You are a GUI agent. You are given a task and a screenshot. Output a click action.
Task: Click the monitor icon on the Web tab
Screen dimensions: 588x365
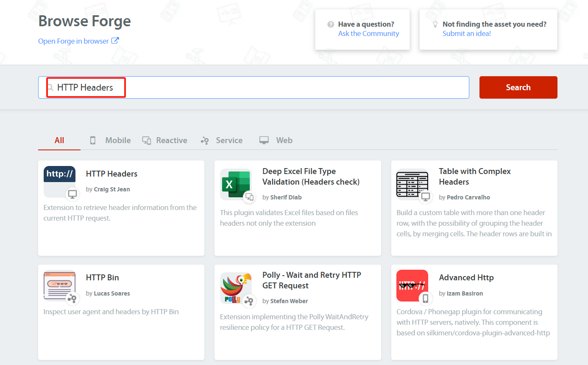264,141
